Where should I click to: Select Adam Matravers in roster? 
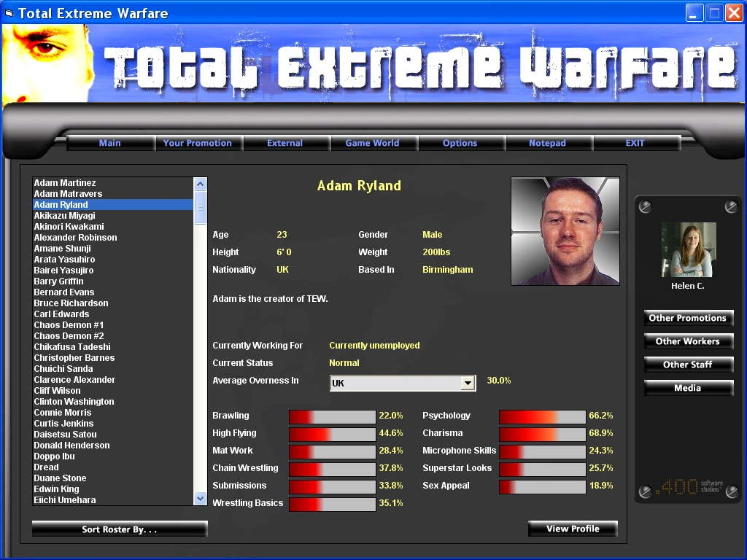[113, 194]
